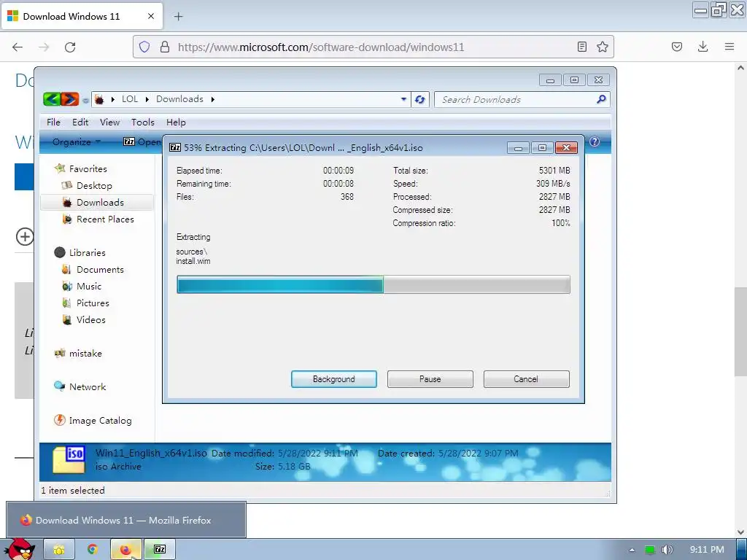747x560 pixels.
Task: Click the Music library icon
Action: coord(66,286)
